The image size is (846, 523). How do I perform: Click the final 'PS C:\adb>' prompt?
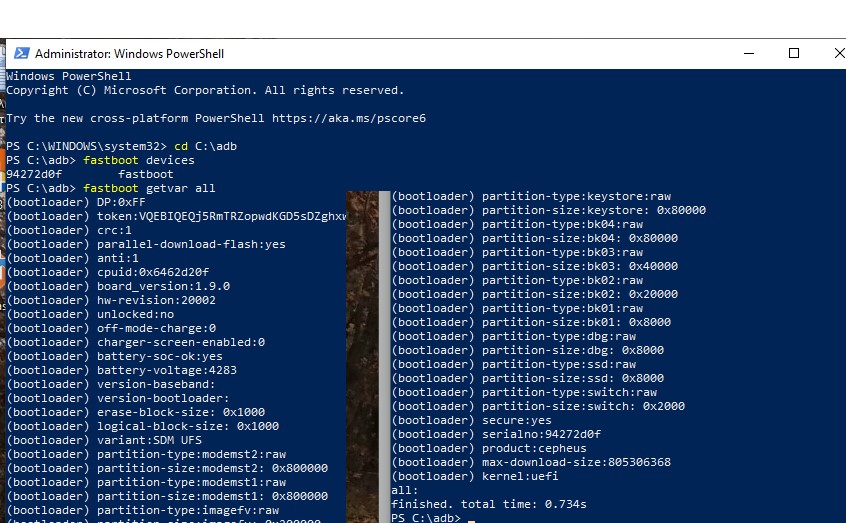[426, 518]
